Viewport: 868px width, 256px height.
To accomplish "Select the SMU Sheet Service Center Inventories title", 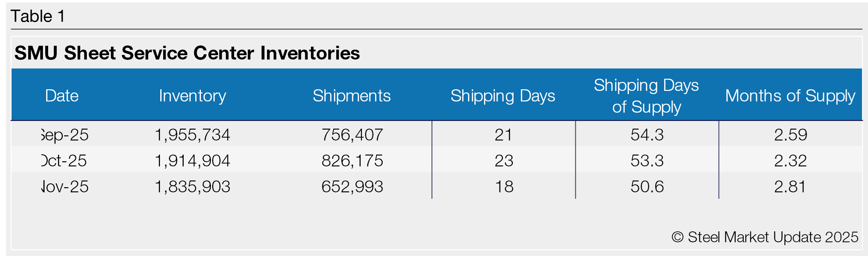I will pos(187,53).
